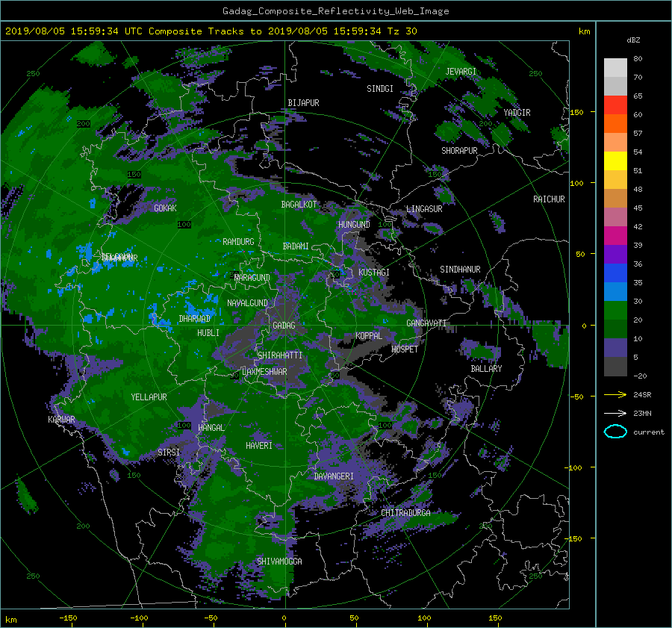Click the HOSPET city label
The image size is (672, 628).
[x=405, y=349]
